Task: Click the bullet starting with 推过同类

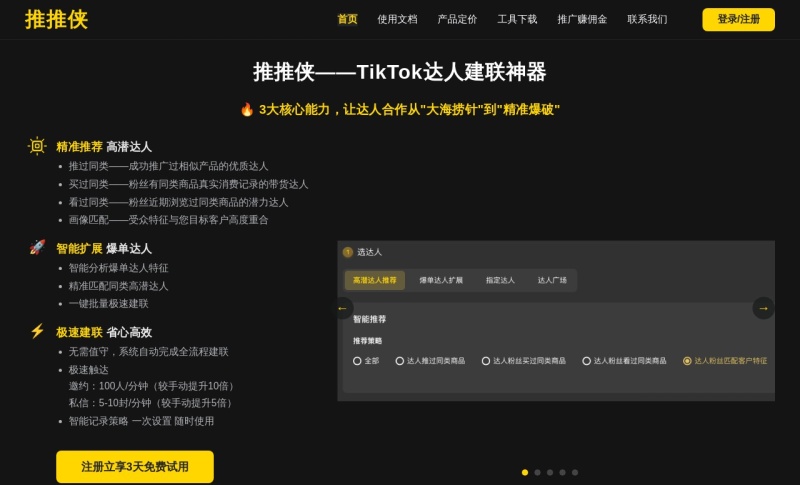Action: point(168,166)
